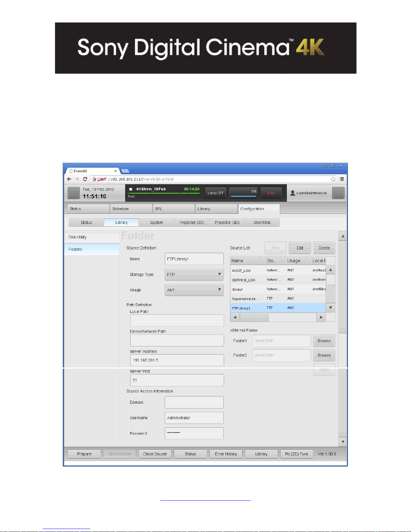Click the Open Douser button
This screenshot has width=411, height=532.
pos(120,454)
